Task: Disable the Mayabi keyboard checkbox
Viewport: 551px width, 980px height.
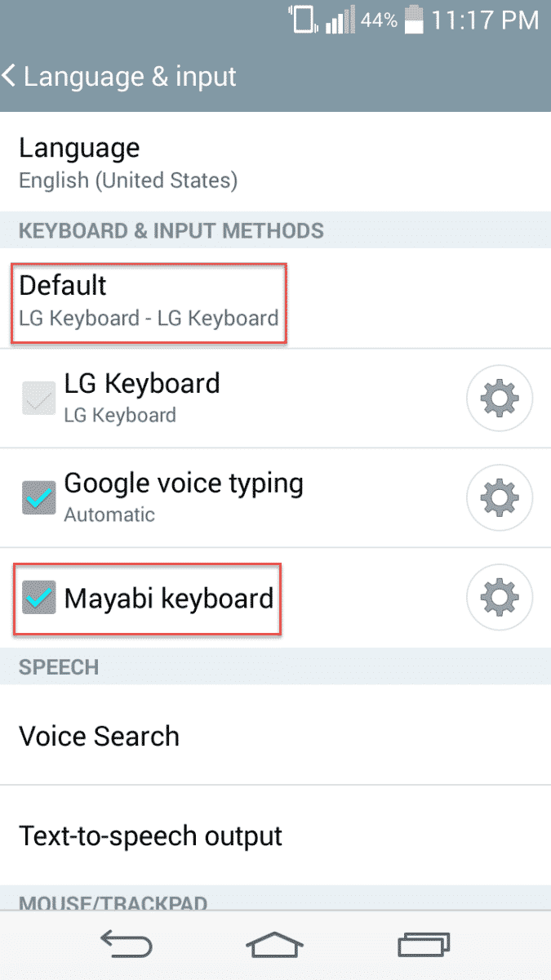Action: 38,598
